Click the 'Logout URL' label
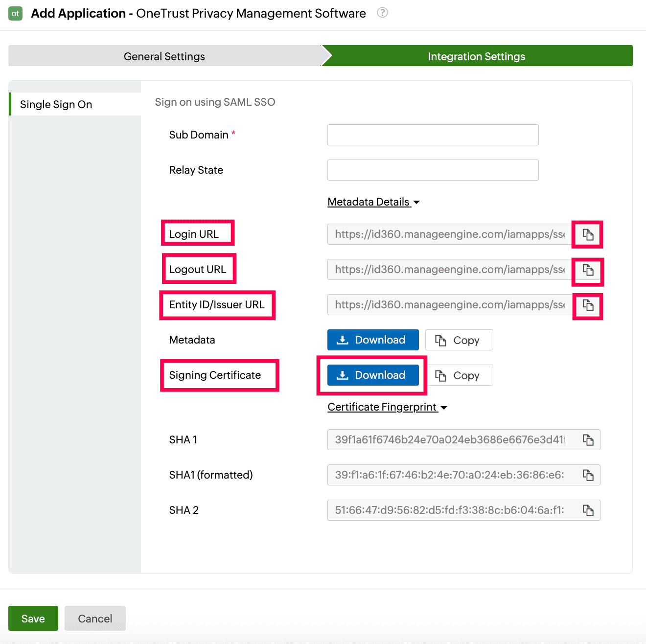Image resolution: width=646 pixels, height=644 pixels. pyautogui.click(x=198, y=269)
